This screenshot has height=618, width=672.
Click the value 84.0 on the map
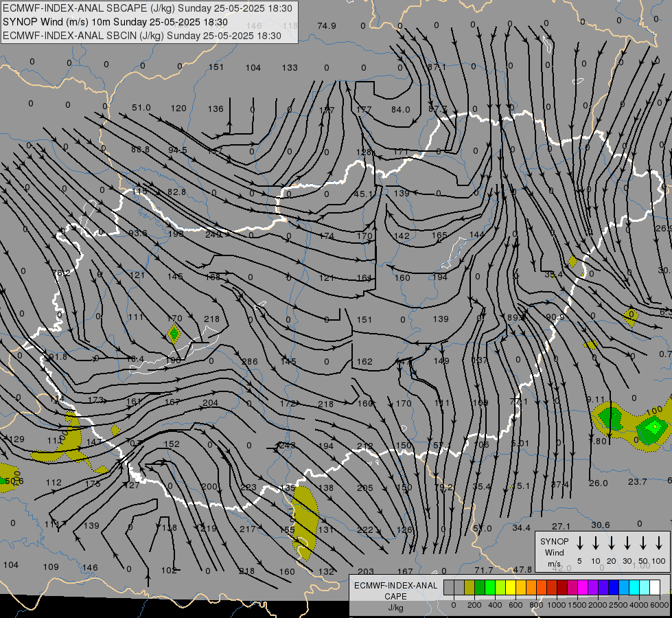tap(401, 109)
